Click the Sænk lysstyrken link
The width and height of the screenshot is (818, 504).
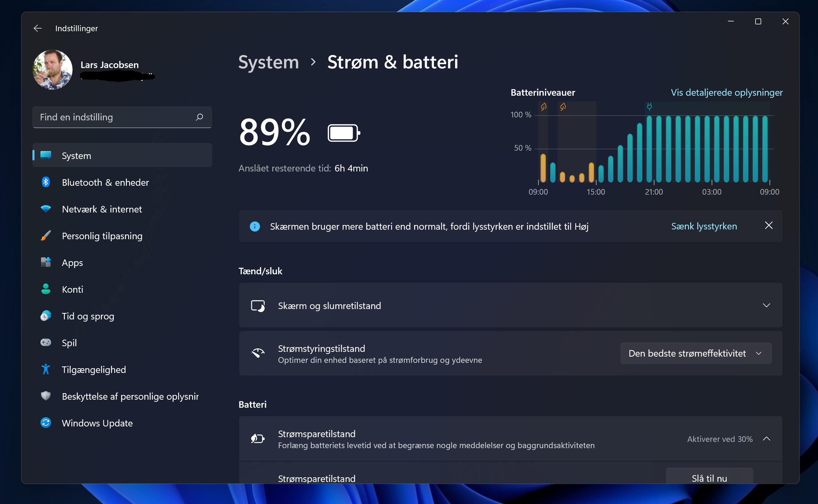pyautogui.click(x=704, y=226)
